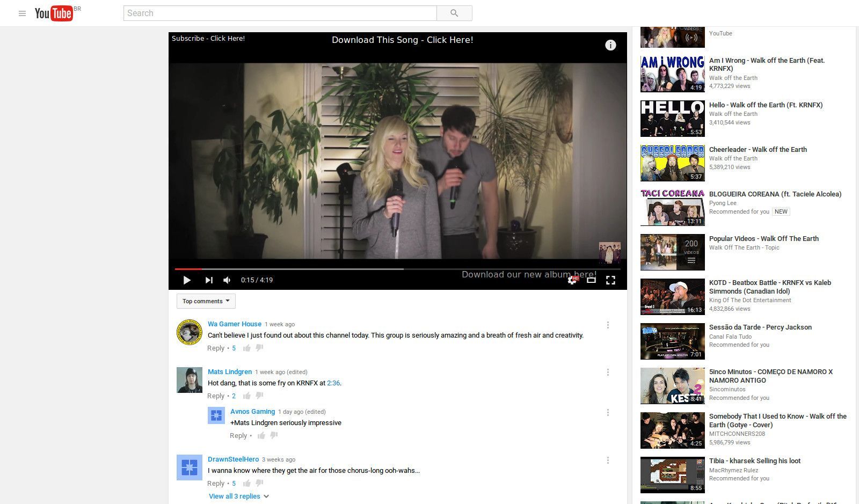The width and height of the screenshot is (859, 504).
Task: Dislike Avnos Gaming's reply
Action: (274, 435)
